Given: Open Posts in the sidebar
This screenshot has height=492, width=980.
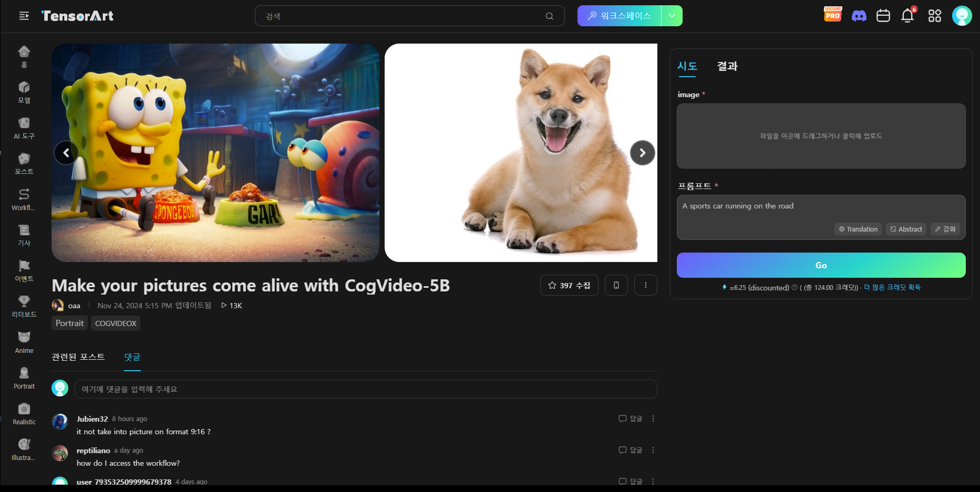Looking at the screenshot, I should pyautogui.click(x=24, y=164).
